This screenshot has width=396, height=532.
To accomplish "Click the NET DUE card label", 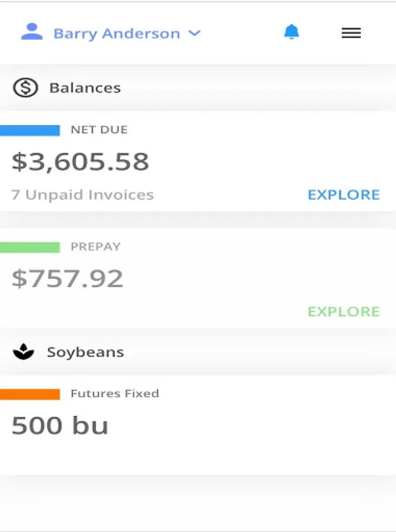I will click(99, 129).
